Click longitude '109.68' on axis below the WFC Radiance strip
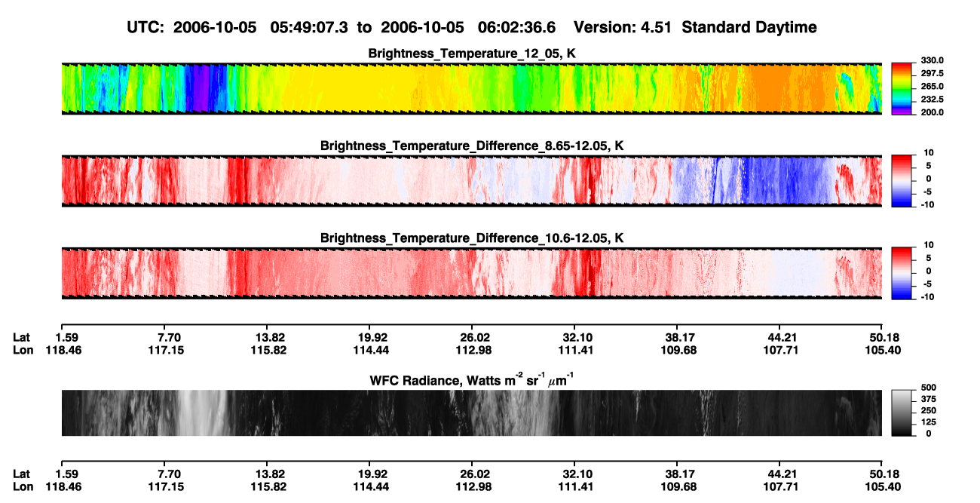 tap(679, 486)
